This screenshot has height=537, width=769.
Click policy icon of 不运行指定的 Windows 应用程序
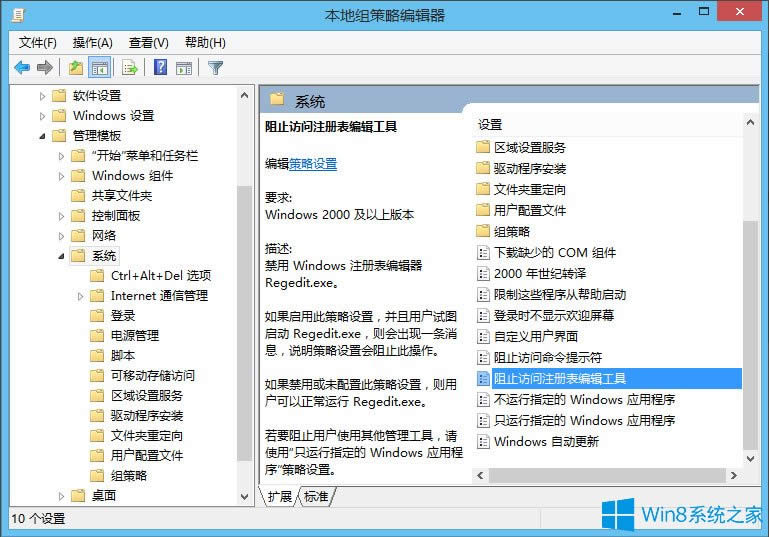click(x=483, y=400)
